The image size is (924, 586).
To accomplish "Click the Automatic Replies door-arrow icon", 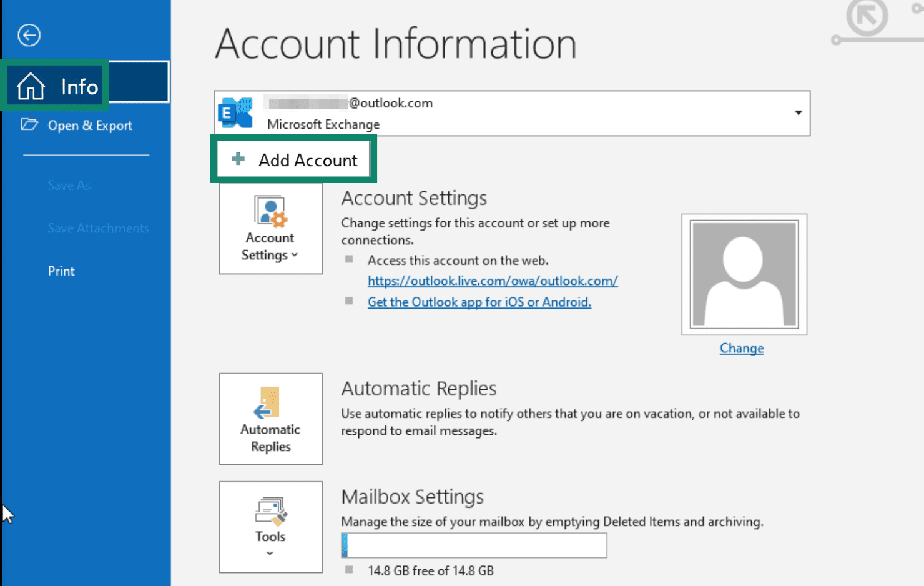I will [x=268, y=403].
